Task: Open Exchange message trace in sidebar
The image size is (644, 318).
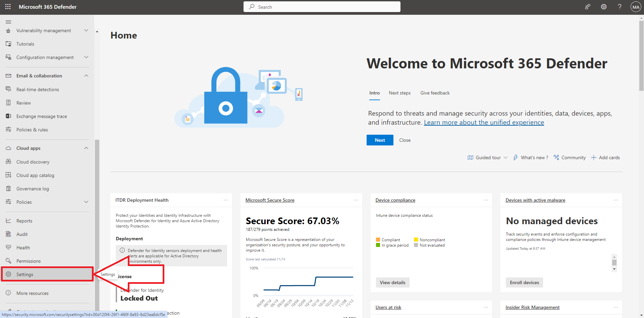Action: [x=42, y=116]
